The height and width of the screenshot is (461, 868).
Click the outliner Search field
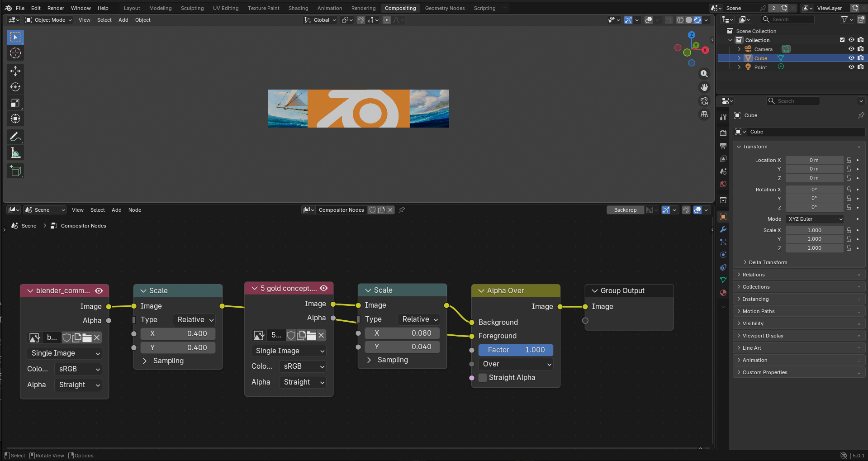click(788, 19)
